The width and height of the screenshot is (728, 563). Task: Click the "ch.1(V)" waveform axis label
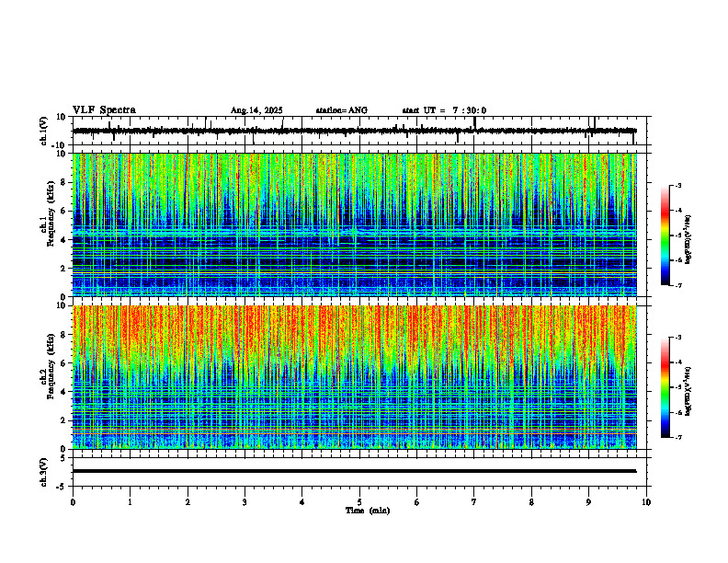[44, 131]
